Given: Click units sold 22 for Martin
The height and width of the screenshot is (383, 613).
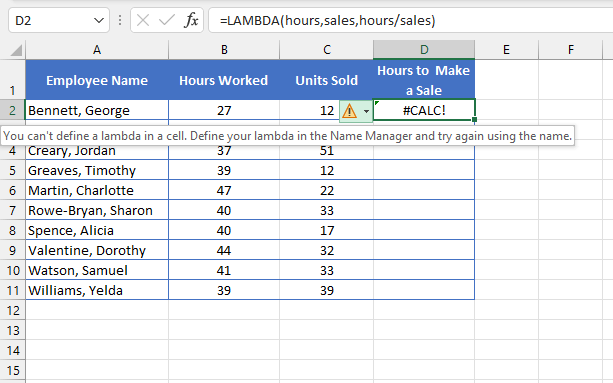Looking at the screenshot, I should pyautogui.click(x=326, y=190).
